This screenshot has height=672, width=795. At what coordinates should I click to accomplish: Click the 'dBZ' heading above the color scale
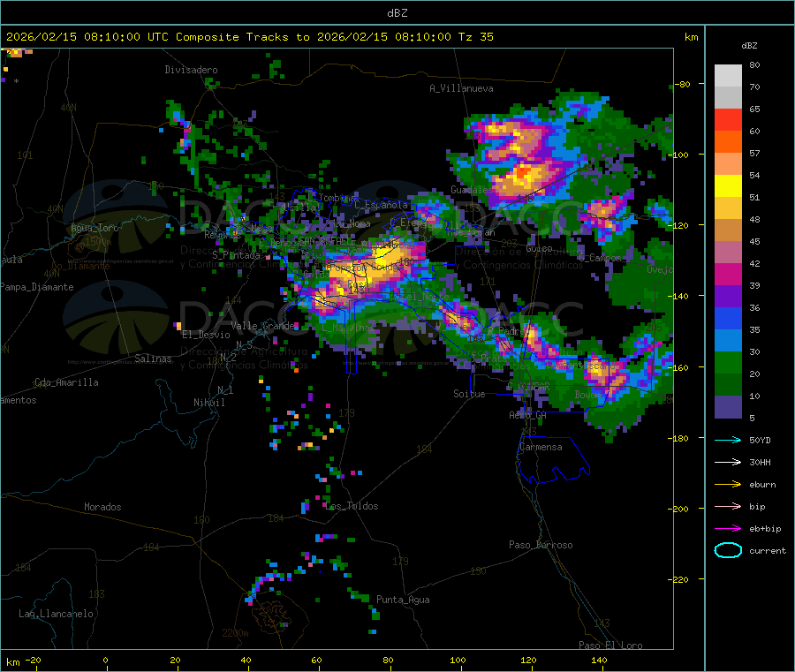(x=749, y=46)
